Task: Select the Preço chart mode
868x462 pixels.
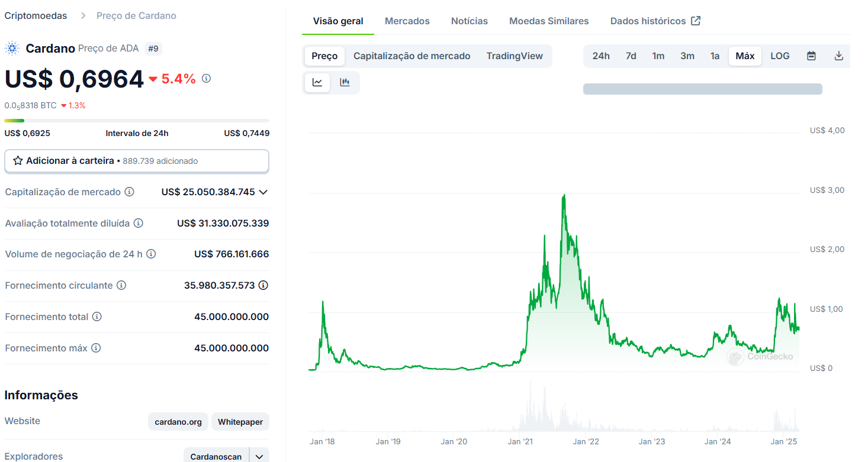Action: (324, 56)
